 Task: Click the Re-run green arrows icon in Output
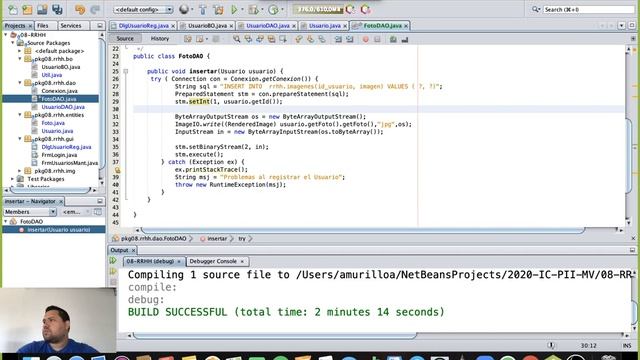coord(113,260)
